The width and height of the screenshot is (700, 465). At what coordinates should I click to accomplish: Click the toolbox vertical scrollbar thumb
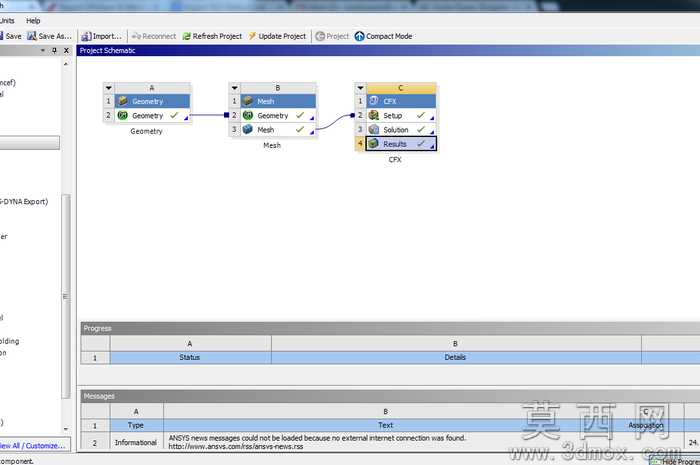pos(66,296)
